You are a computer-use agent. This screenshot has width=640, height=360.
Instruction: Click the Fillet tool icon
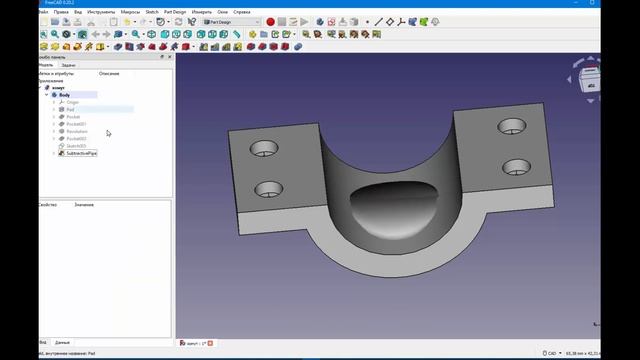click(251, 47)
